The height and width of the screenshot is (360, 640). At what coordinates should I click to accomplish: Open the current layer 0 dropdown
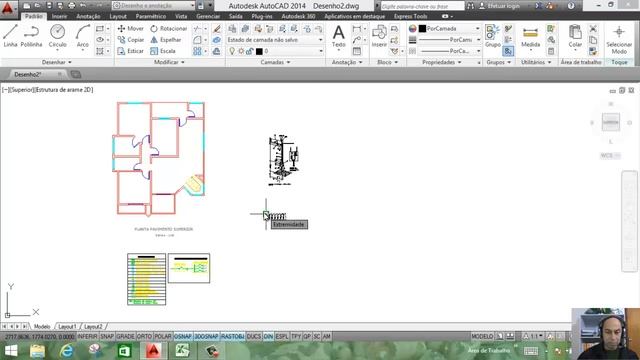pos(275,51)
